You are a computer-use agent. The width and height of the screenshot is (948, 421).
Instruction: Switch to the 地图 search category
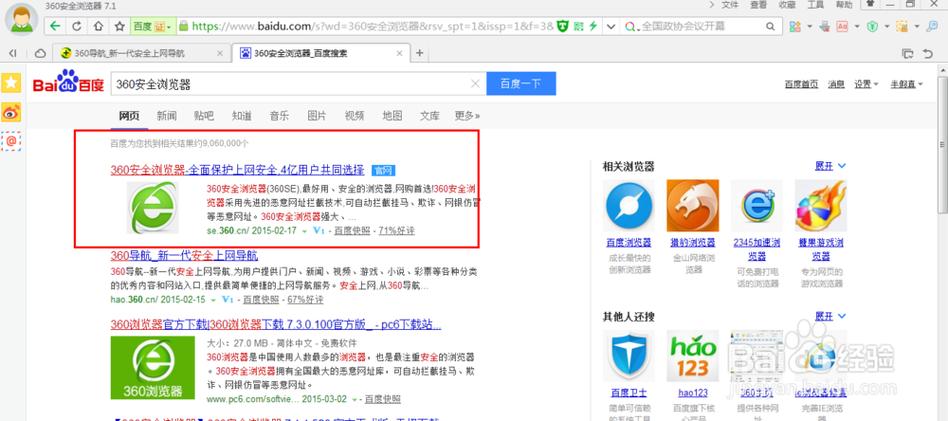coord(392,116)
